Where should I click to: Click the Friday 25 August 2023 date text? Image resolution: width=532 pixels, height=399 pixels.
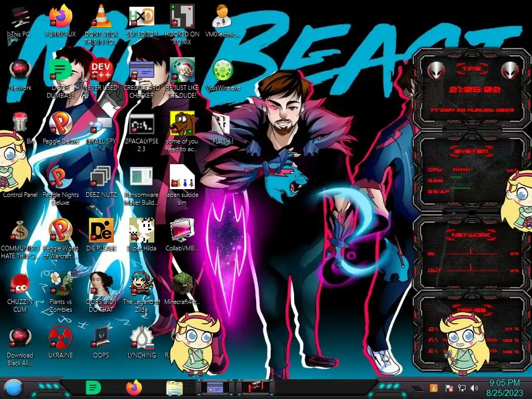click(472, 110)
